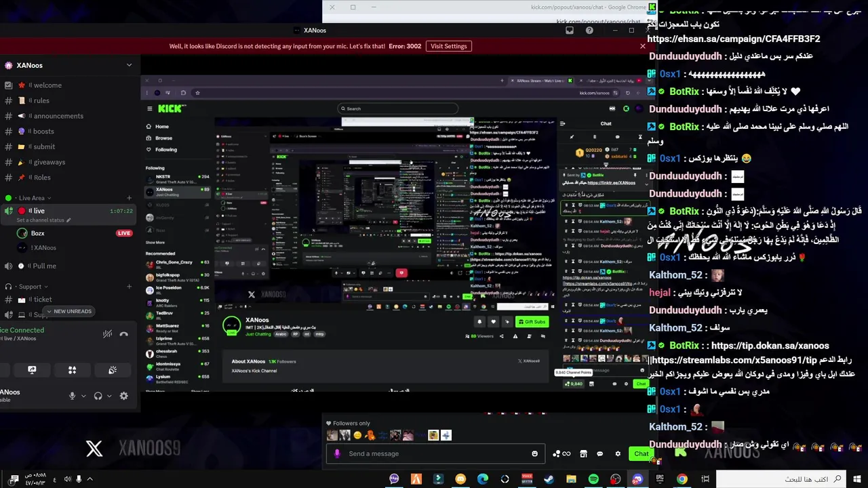Open File Explorer from taskbar
Image resolution: width=868 pixels, height=488 pixels.
click(571, 479)
